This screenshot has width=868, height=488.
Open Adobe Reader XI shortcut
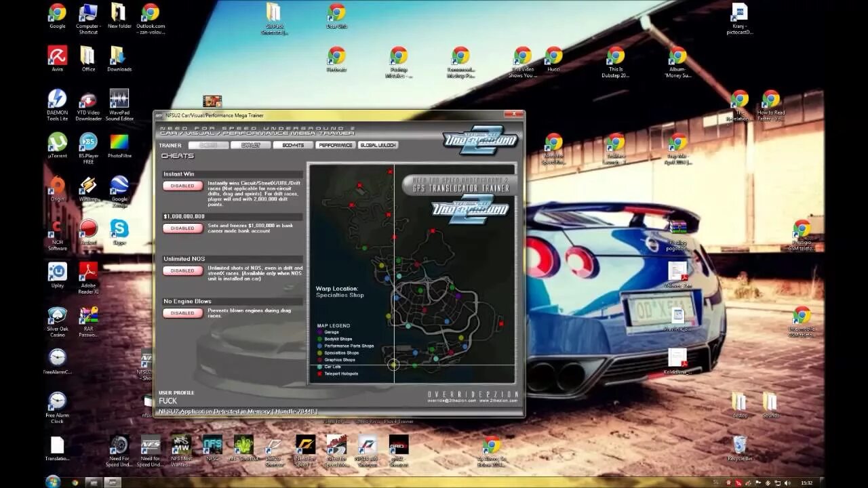[x=88, y=278]
